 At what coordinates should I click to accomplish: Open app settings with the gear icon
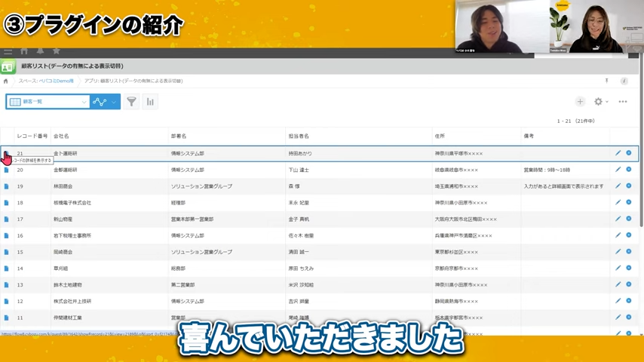pos(599,102)
